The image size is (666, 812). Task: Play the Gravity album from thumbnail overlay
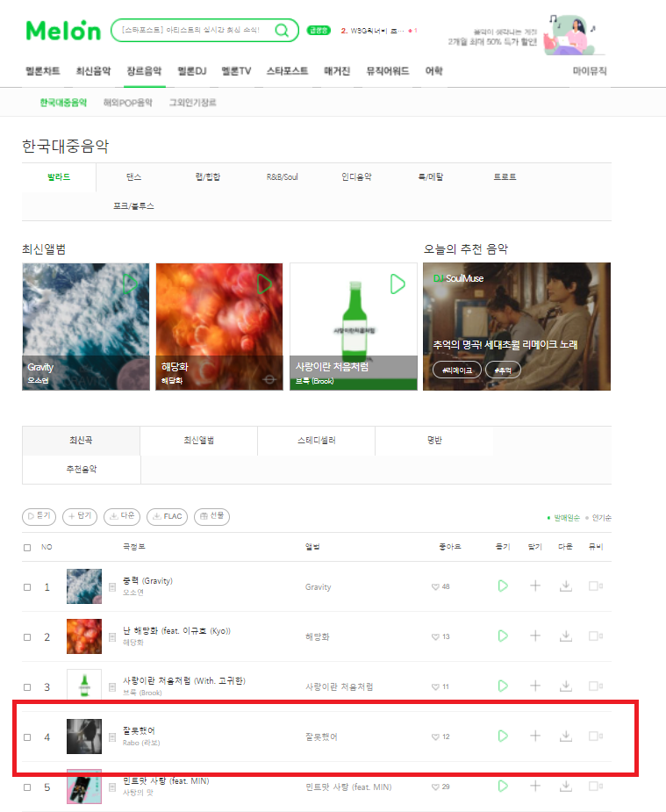(130, 284)
